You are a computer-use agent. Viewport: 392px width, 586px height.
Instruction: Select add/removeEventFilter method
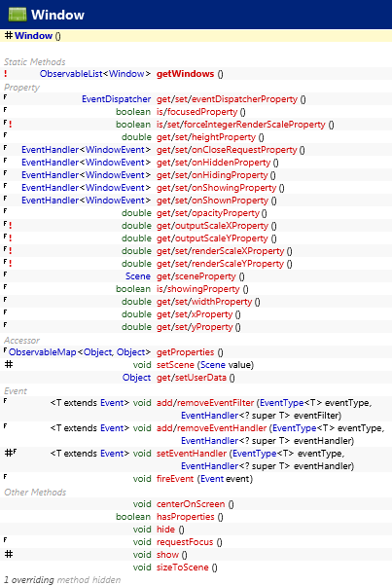point(205,403)
